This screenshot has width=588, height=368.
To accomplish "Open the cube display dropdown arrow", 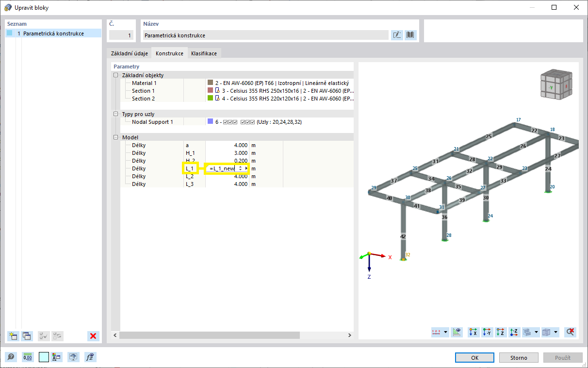I will coord(556,332).
